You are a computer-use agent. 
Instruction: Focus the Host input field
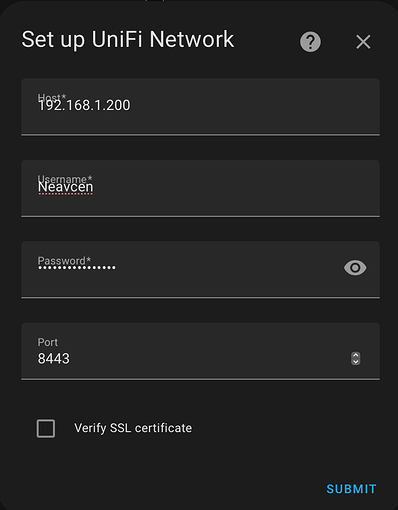[200, 107]
